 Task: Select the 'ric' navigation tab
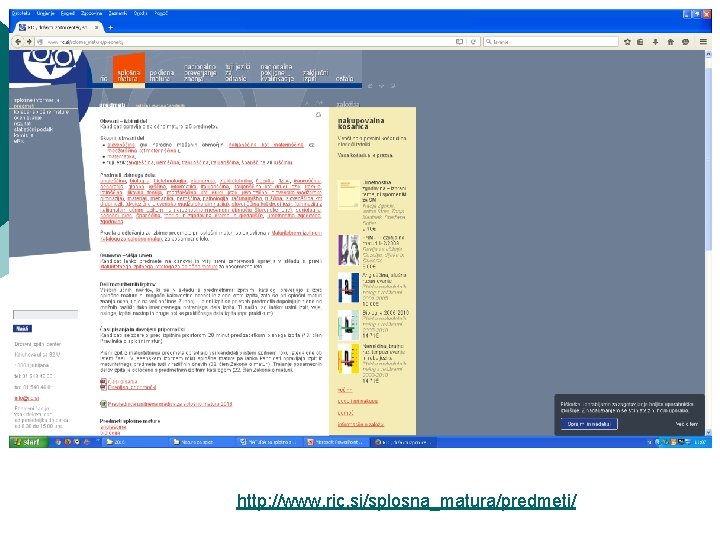pyautogui.click(x=104, y=79)
